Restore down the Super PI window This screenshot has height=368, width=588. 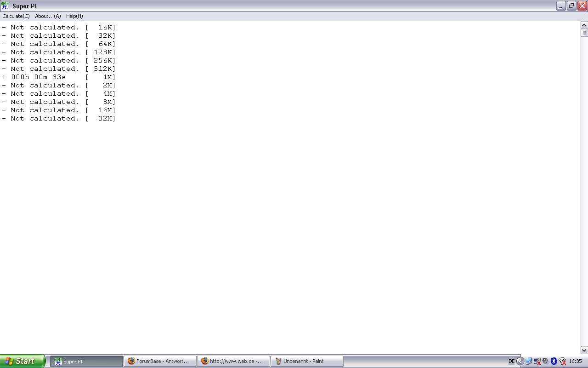pos(571,6)
